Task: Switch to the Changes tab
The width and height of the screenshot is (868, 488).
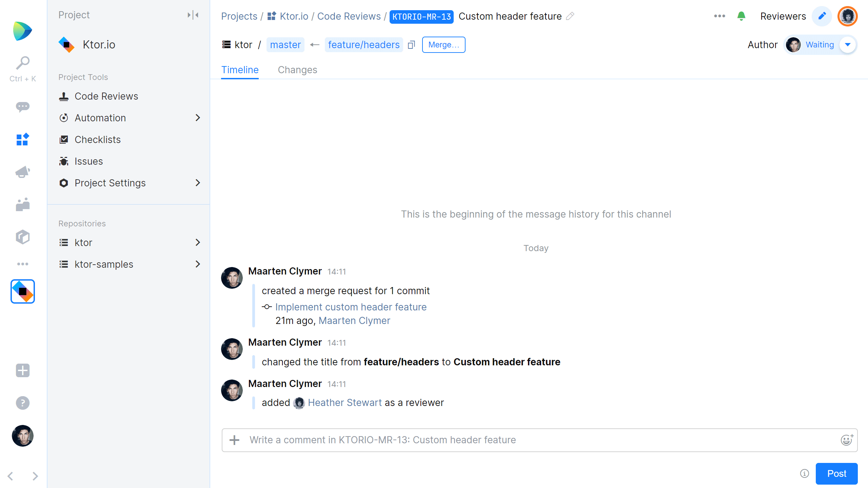Action: pos(297,70)
